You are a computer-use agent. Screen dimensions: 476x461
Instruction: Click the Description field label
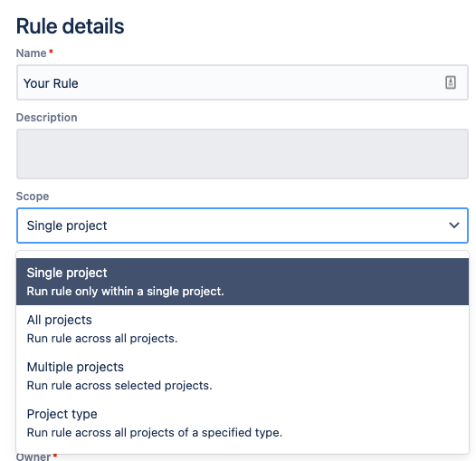coord(46,118)
